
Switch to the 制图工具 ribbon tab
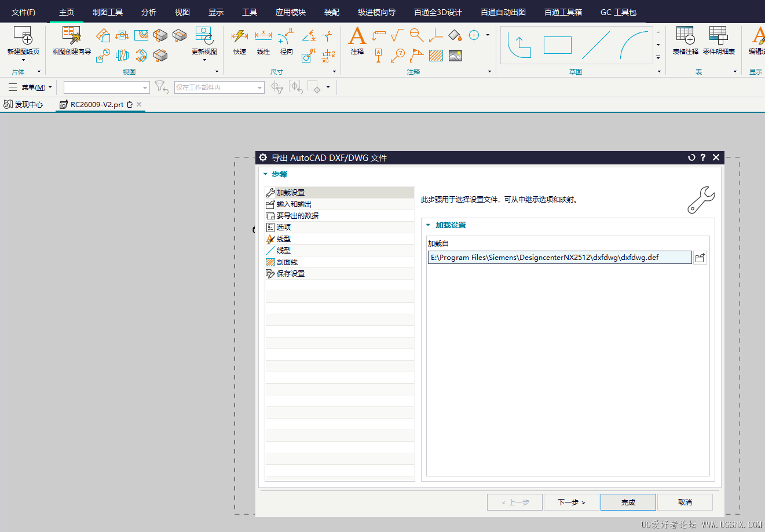[x=108, y=12]
